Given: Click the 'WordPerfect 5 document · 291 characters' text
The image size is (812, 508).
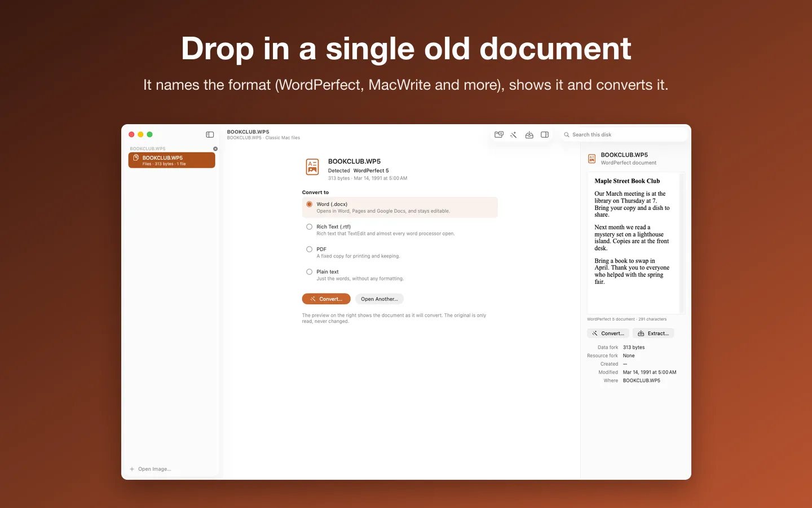Looking at the screenshot, I should tap(627, 319).
